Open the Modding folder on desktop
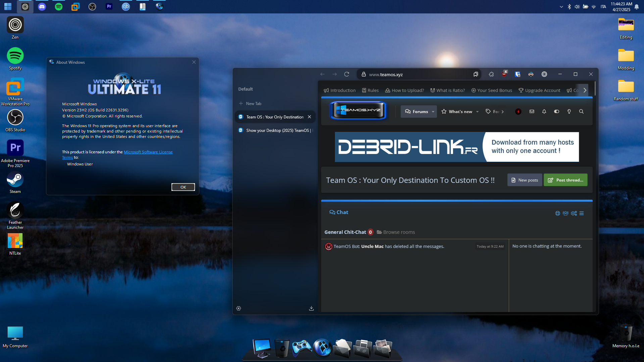Viewport: 644px width, 362px height. pyautogui.click(x=626, y=59)
